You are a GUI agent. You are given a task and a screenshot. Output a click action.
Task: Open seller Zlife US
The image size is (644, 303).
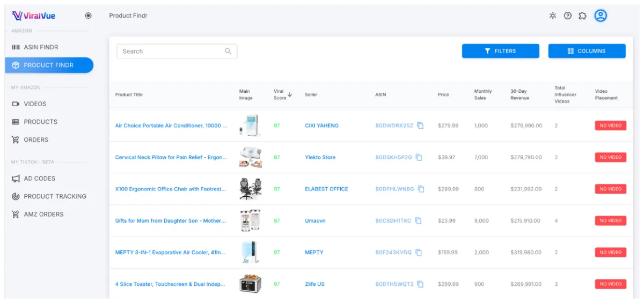[314, 284]
